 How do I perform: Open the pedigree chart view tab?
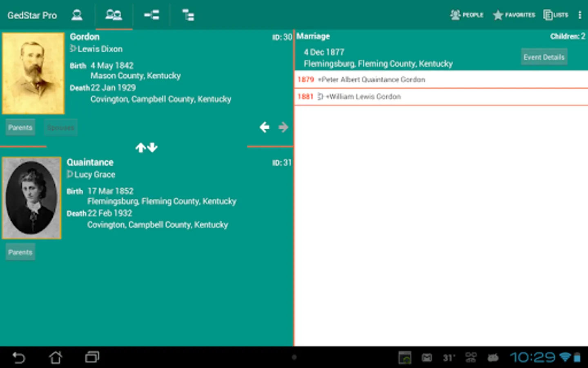click(151, 15)
